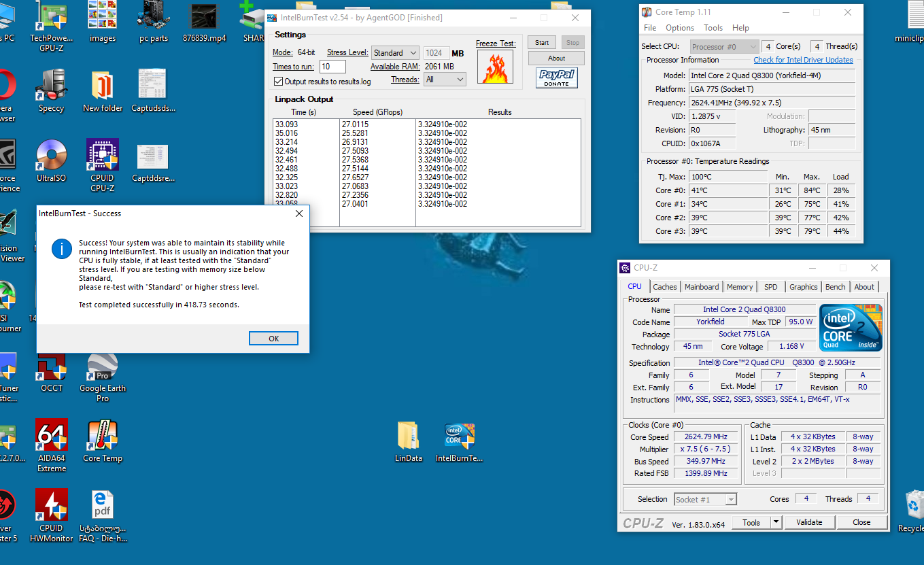Switch to the Mainboard tab in CPU-Z
The height and width of the screenshot is (565, 924).
[x=702, y=287]
